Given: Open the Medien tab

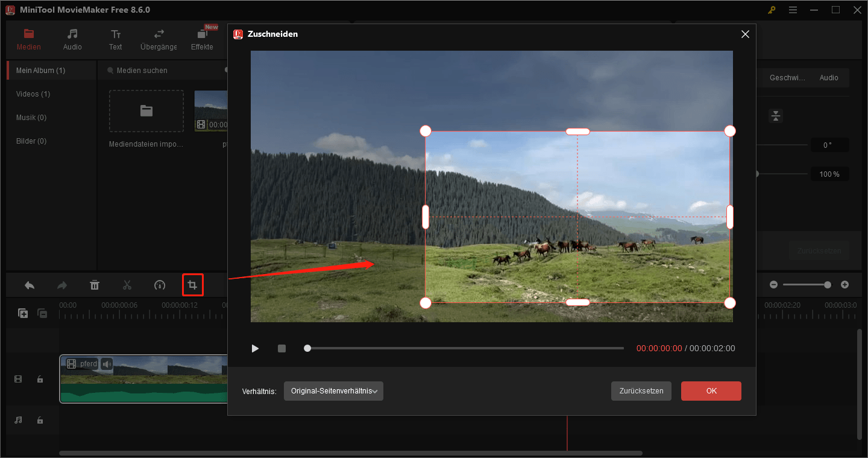Looking at the screenshot, I should click(x=29, y=39).
